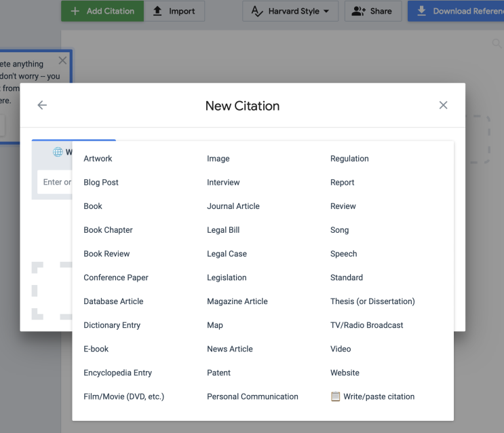Select Legal Bill option
This screenshot has height=433, width=504.
[x=223, y=230]
